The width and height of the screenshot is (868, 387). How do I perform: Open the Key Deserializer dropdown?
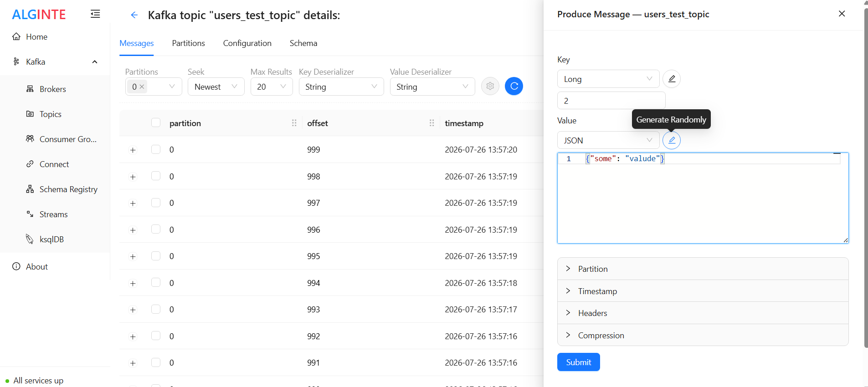(x=341, y=87)
